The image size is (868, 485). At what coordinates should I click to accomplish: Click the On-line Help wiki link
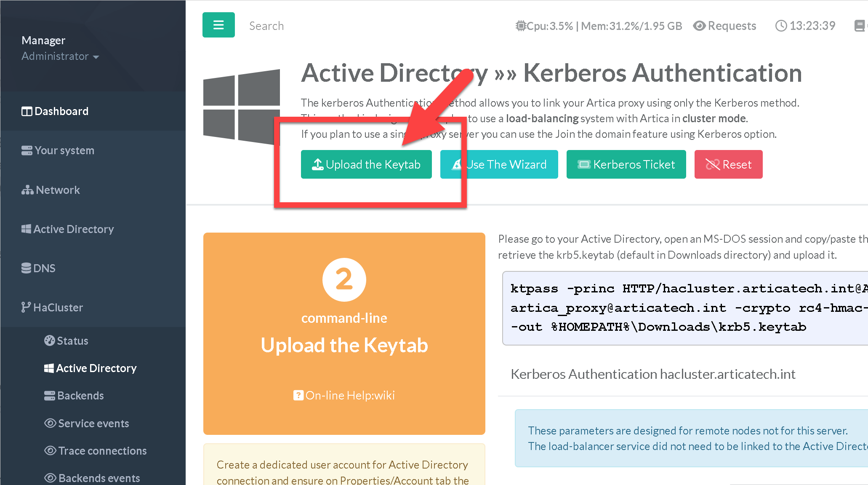coord(344,395)
